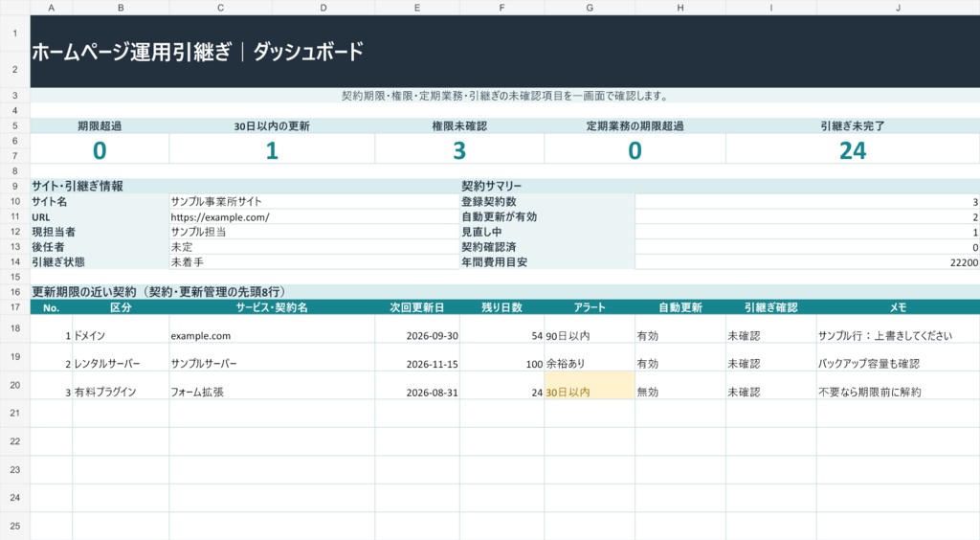
Task: Select column header G
Action: pos(590,8)
